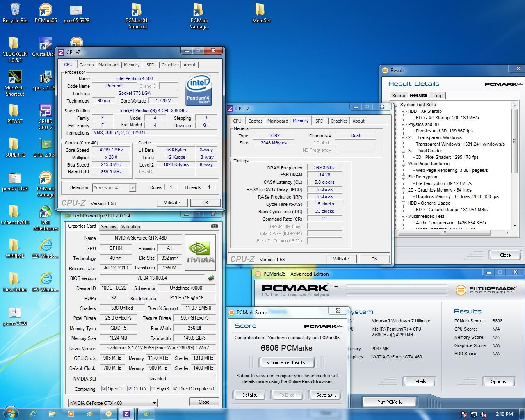Click the GPU-Z BIOS save chip icon
Screen dimensions: 525x420
pyautogui.click(x=211, y=278)
